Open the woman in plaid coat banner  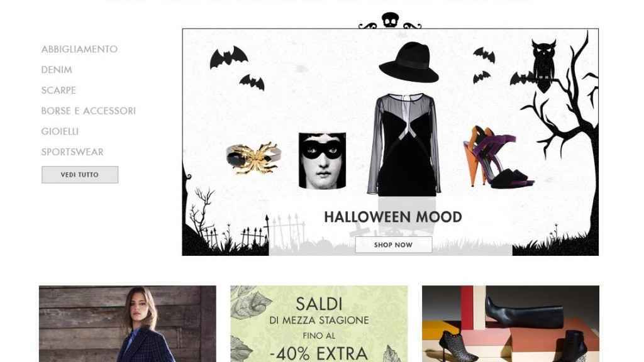pos(127,324)
